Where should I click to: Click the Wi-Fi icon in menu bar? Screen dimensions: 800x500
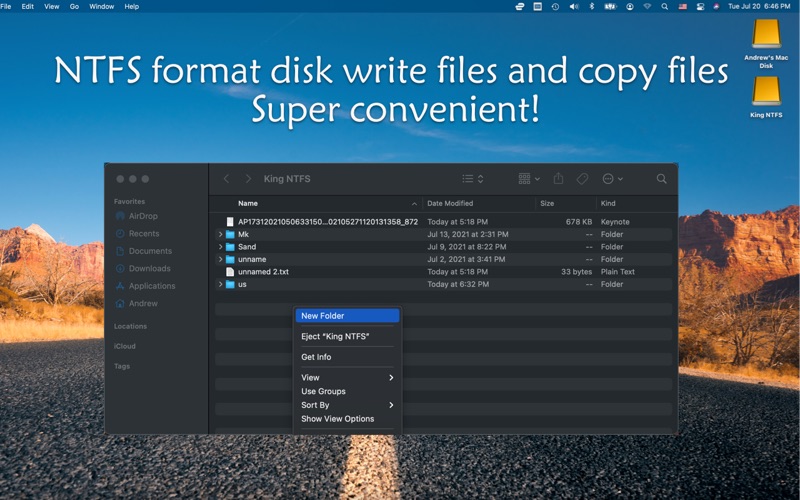point(647,7)
